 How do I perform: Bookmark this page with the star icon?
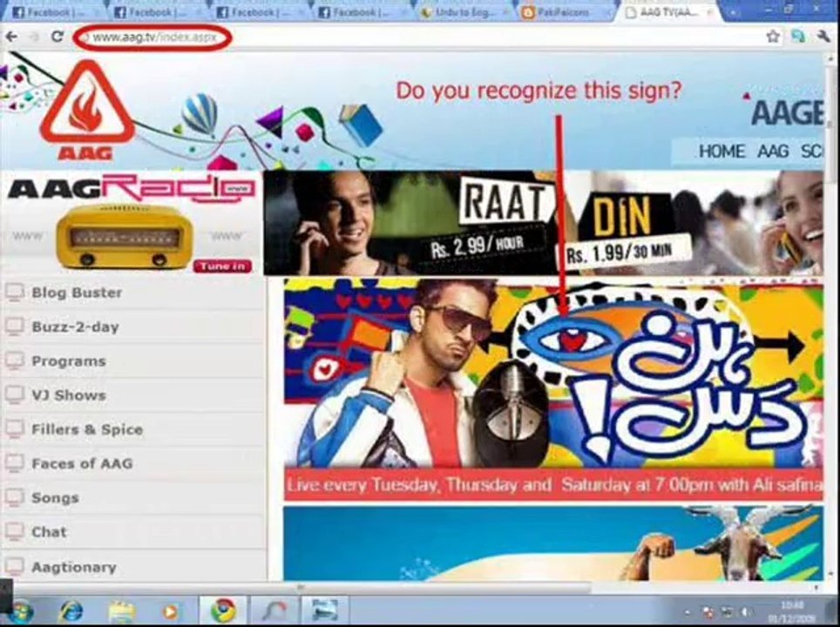(773, 37)
